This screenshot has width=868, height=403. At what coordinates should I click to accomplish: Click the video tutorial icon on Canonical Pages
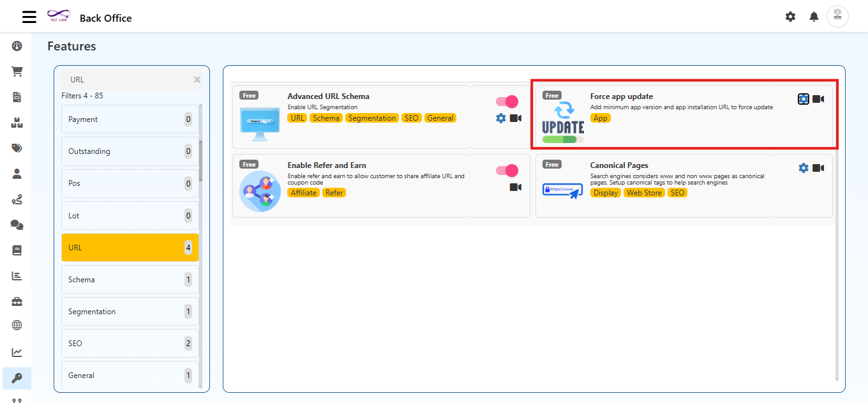click(818, 168)
